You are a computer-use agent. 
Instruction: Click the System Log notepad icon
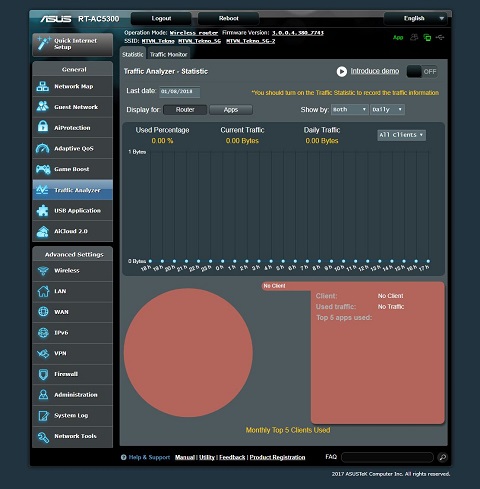[43, 415]
